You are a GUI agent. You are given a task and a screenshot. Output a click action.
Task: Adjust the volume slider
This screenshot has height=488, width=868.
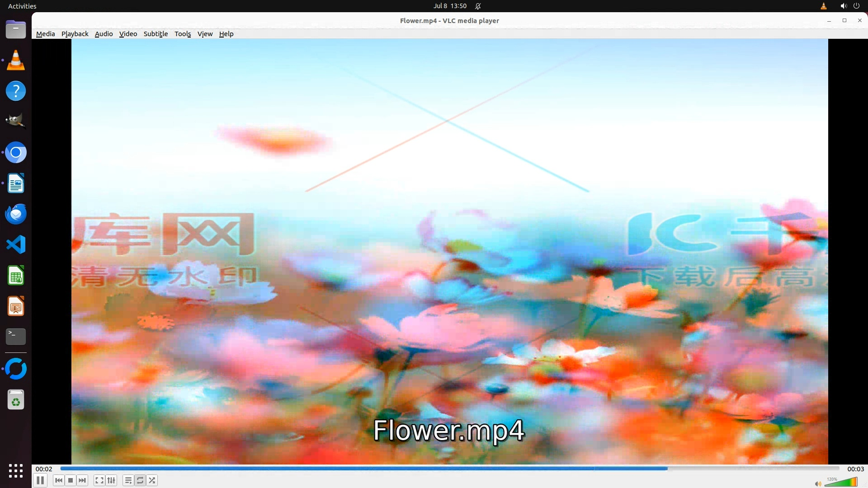click(x=841, y=483)
